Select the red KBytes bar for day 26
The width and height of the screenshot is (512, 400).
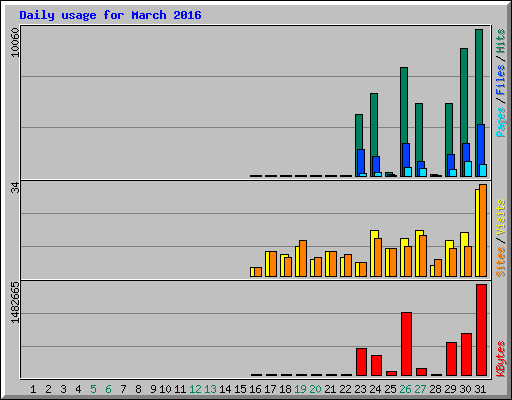click(406, 344)
